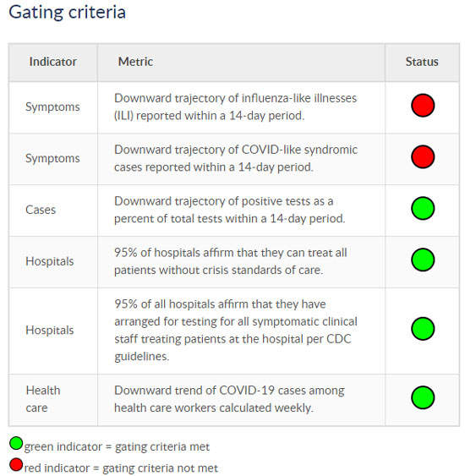Click the green legend circle below the table
Viewport: 465px width, 476px height.
16,443
